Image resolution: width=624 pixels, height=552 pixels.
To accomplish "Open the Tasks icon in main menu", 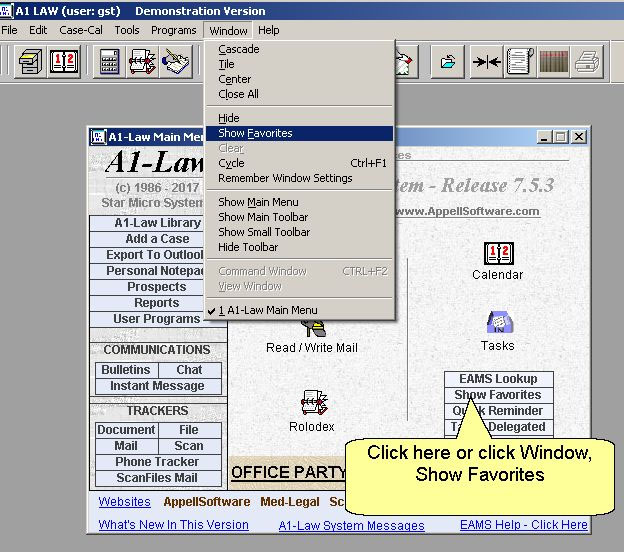I will click(x=497, y=324).
